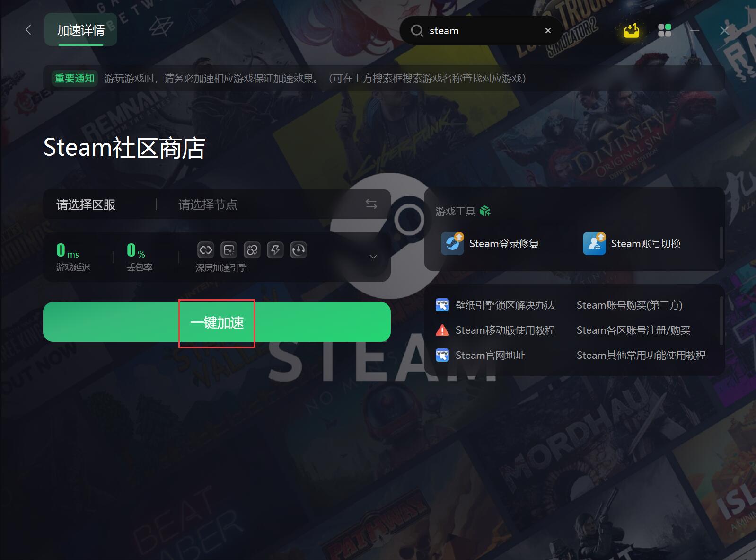Click inside the steam search field
The height and width of the screenshot is (560, 756).
(x=483, y=31)
